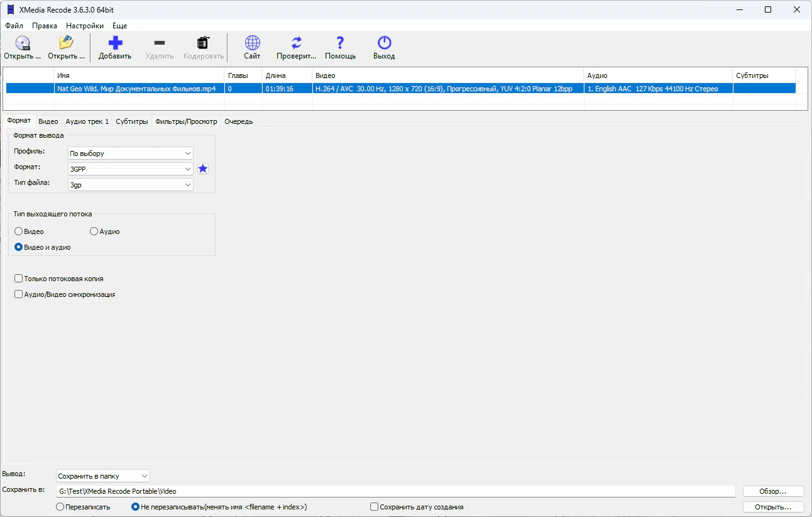This screenshot has width=812, height=517.
Task: Select Не перезаписывать radio button
Action: [135, 507]
